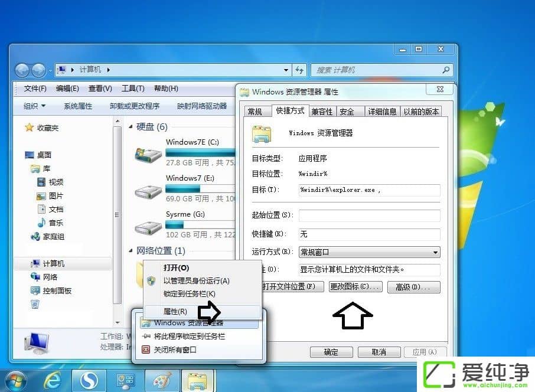Screen dimensions: 535x392
Task: Click the 起始位置(S) input field
Action: [370, 215]
